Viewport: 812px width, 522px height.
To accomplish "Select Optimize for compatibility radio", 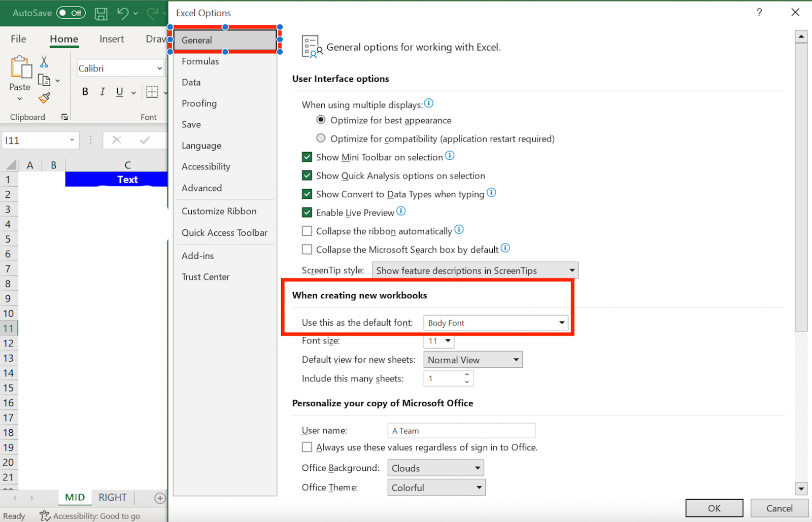I will tap(321, 138).
